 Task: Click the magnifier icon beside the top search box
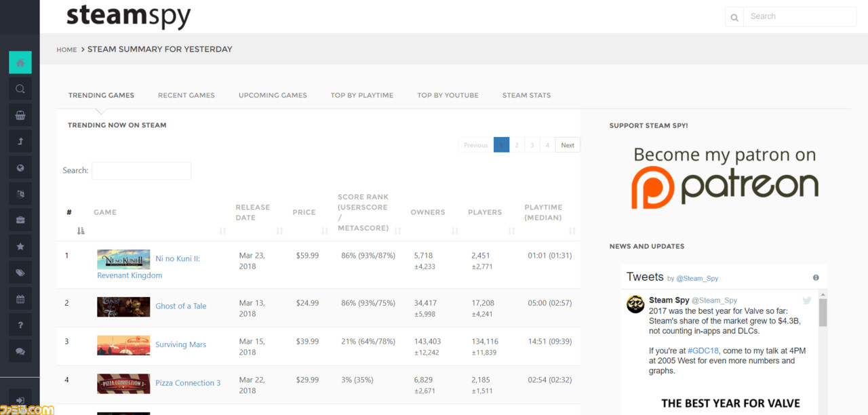pos(734,18)
